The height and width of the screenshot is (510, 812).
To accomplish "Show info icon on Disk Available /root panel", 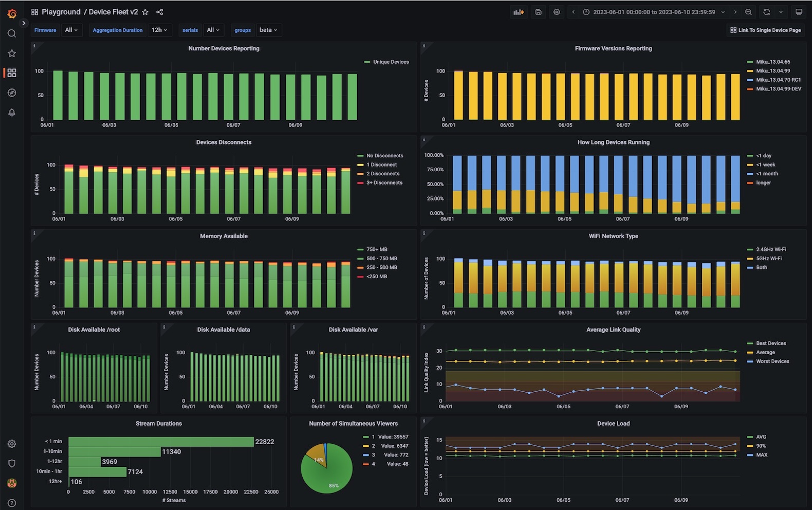I will point(34,327).
